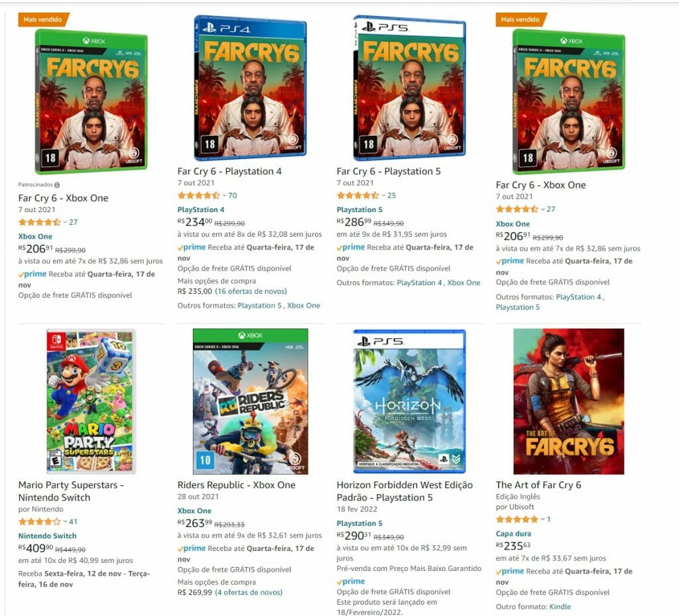679x616 pixels.
Task: Click the Nintendo Switch platform link
Action: click(x=47, y=536)
